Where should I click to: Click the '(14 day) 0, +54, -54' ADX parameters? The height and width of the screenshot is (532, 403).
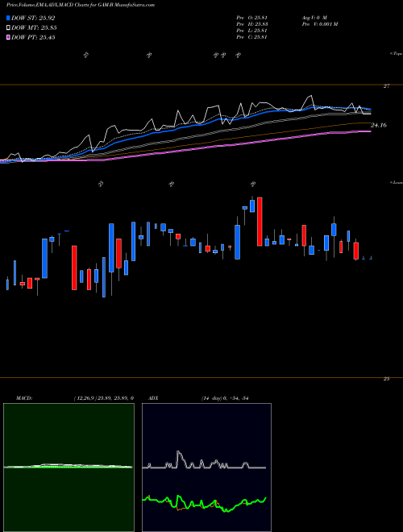tap(225, 398)
